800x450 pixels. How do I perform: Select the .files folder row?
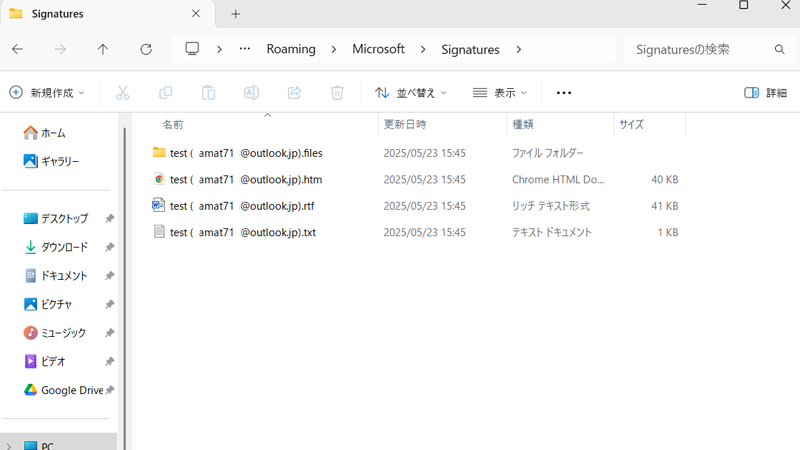click(415, 153)
